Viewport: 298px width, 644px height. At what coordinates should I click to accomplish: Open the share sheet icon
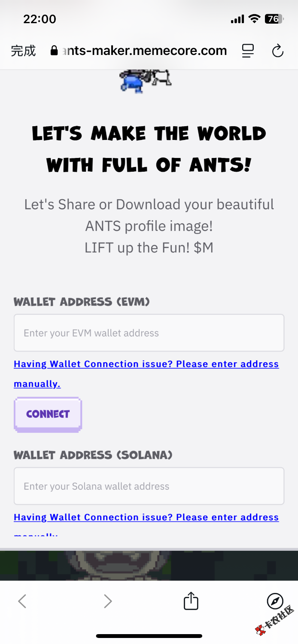click(191, 600)
